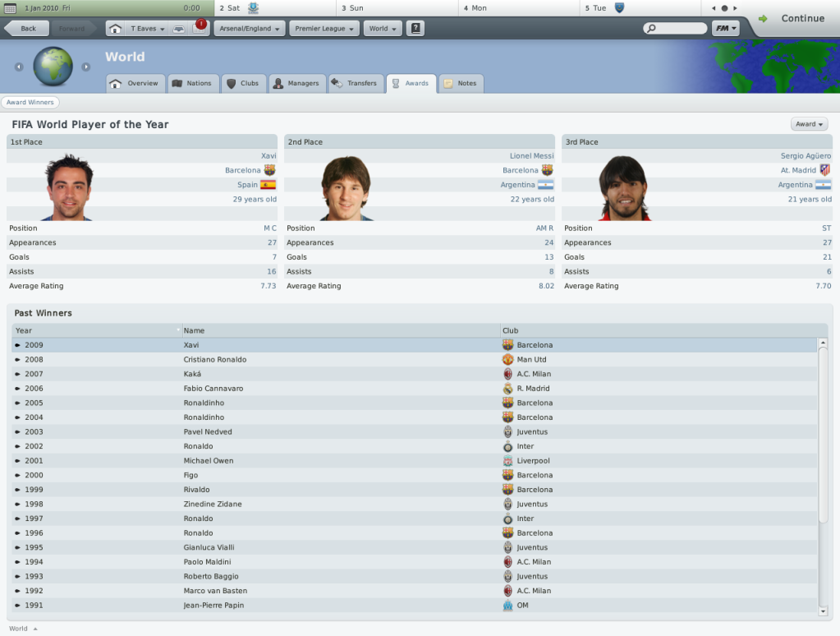Open Lionel Messi's player name link
The width and height of the screenshot is (840, 636).
(531, 155)
